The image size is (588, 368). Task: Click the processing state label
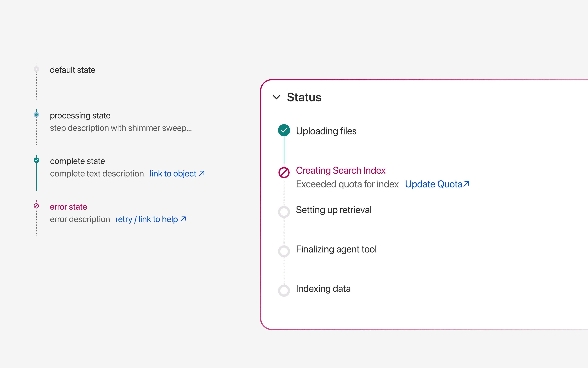click(x=80, y=116)
